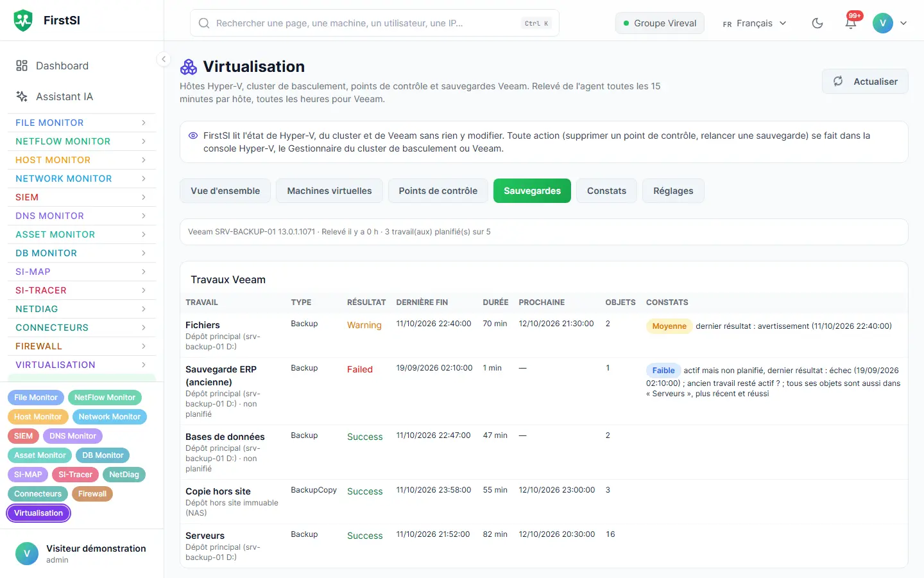Click the File Monitor colored pill

[x=36, y=398]
